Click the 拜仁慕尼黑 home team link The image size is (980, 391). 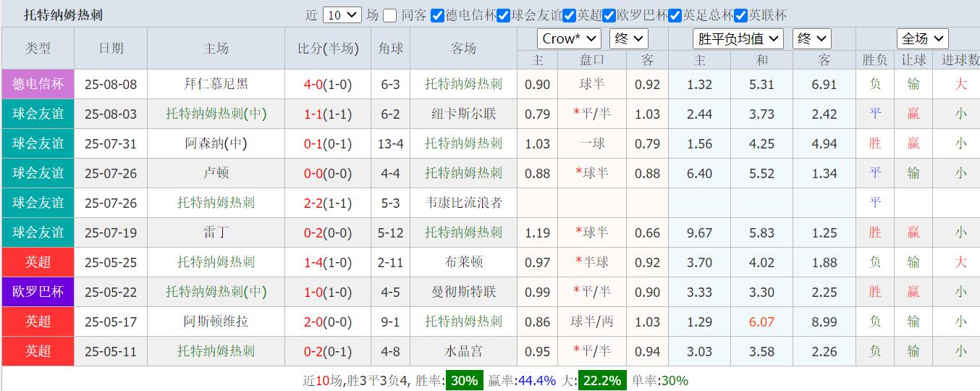pyautogui.click(x=216, y=84)
